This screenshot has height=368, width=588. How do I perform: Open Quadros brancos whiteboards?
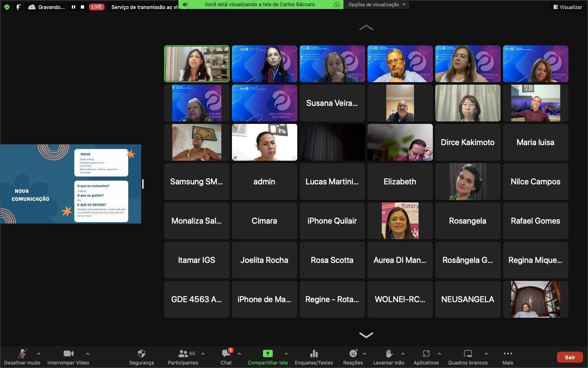(x=468, y=354)
